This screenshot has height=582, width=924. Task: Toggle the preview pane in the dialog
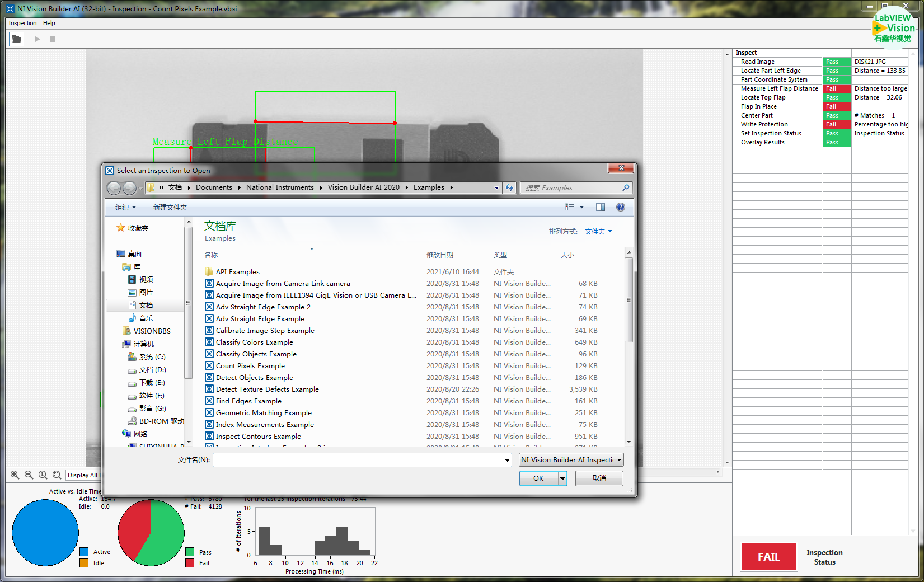pos(600,207)
